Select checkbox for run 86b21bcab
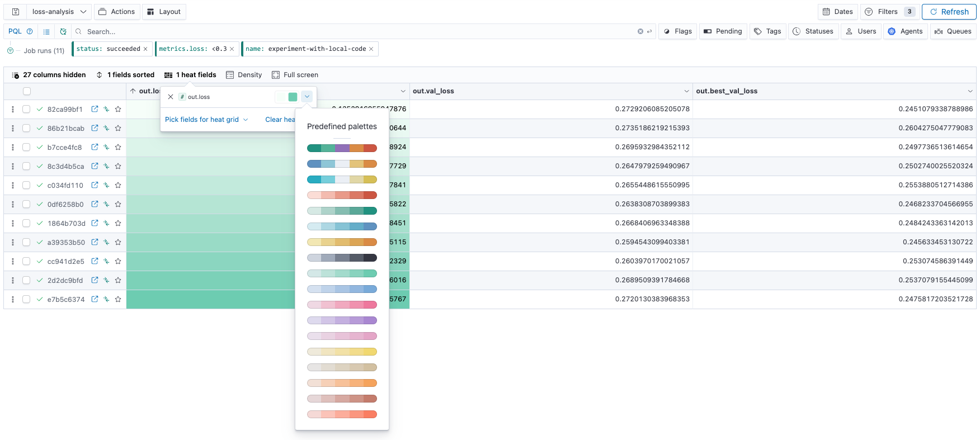This screenshot has width=980, height=440. (26, 128)
